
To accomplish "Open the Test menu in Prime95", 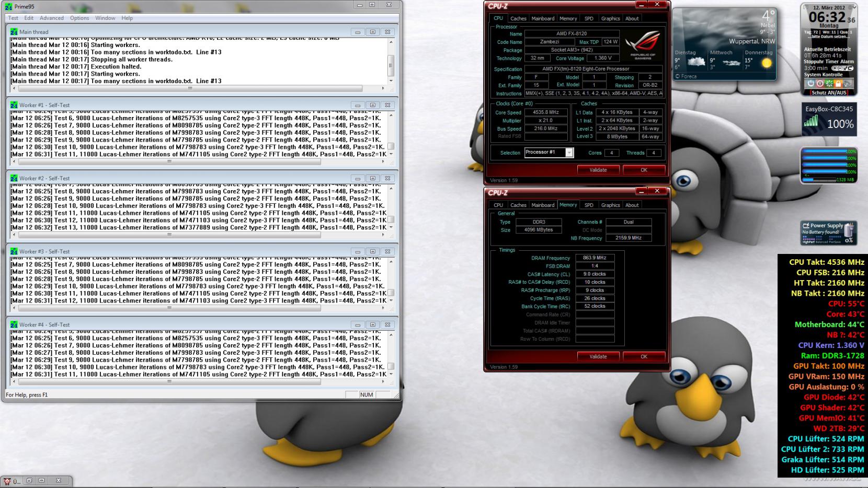I will point(13,18).
